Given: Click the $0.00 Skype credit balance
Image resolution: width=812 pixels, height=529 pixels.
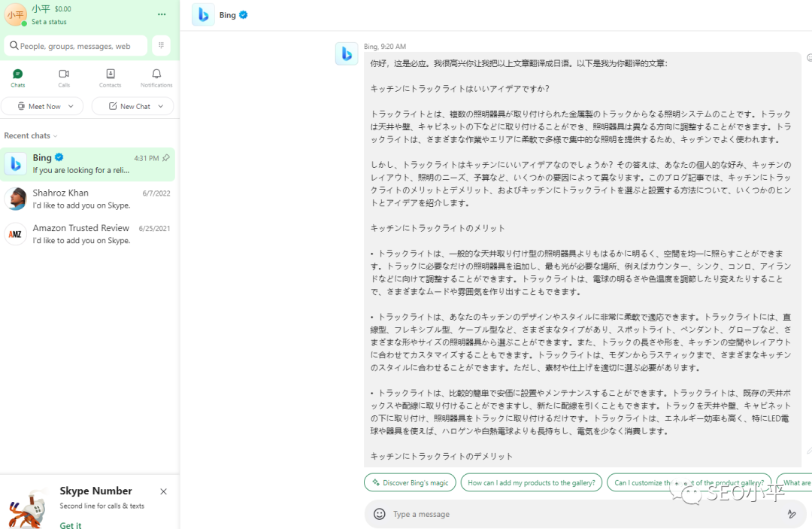Looking at the screenshot, I should click(x=62, y=9).
